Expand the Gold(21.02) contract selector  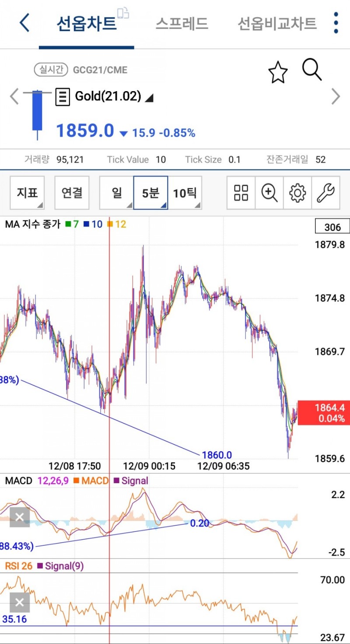pyautogui.click(x=114, y=96)
